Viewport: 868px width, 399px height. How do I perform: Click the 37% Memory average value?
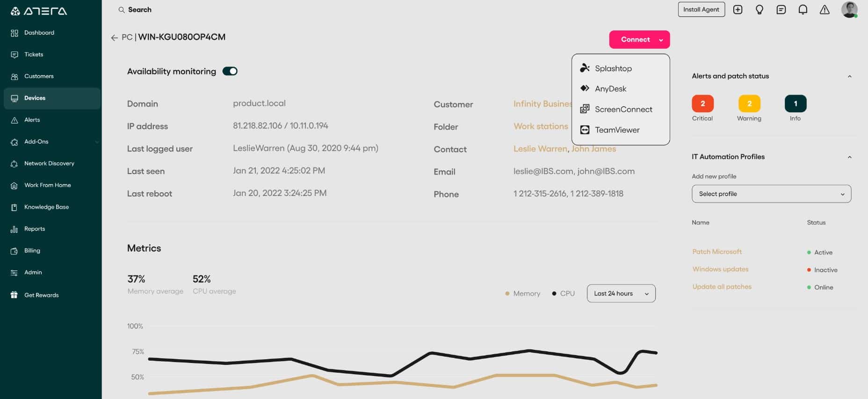tap(136, 279)
